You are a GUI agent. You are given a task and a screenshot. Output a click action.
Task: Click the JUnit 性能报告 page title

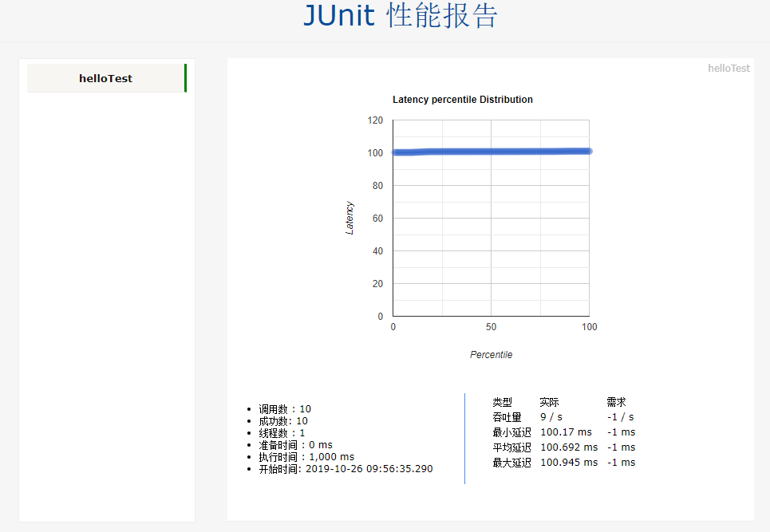click(x=401, y=16)
